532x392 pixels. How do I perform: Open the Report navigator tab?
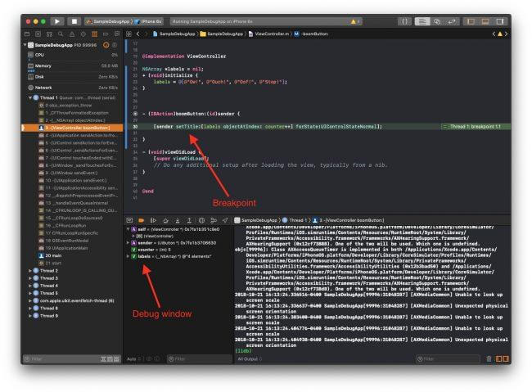coord(117,34)
